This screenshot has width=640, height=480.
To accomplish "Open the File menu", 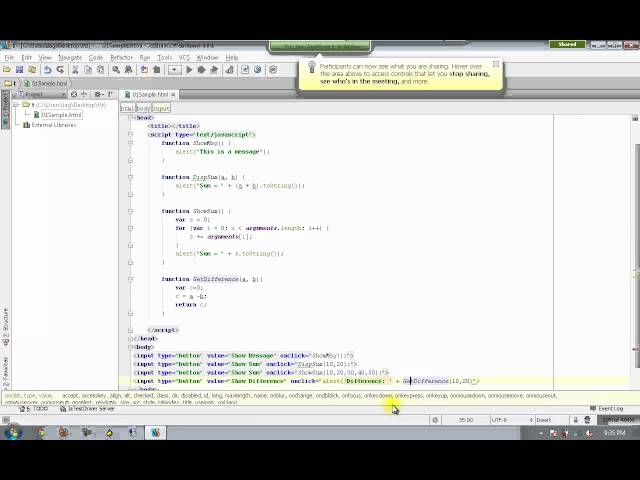I will point(9,58).
